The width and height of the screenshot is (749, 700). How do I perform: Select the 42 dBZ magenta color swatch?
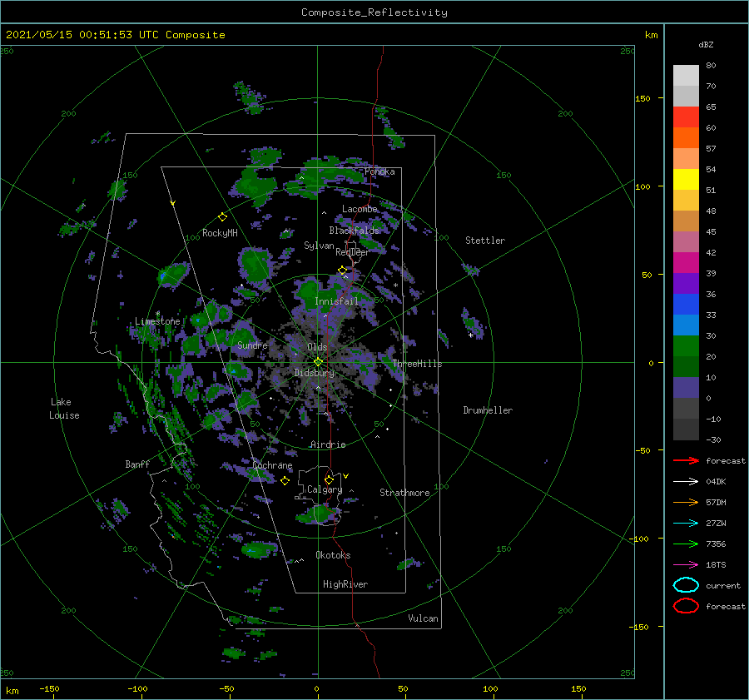pyautogui.click(x=686, y=263)
